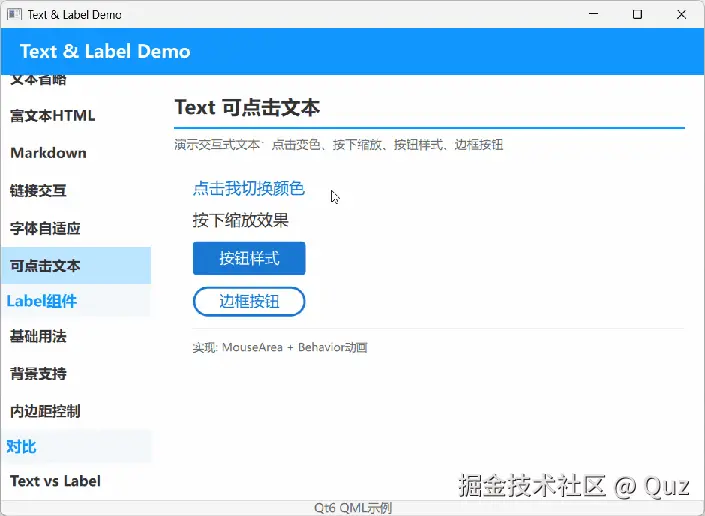The height and width of the screenshot is (516, 705).
Task: Select Markdown in the sidebar
Action: pos(76,153)
